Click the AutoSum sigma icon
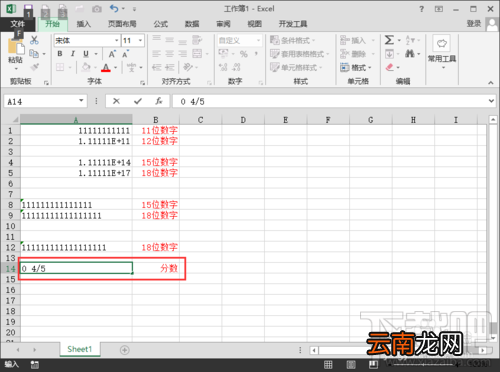This screenshot has height=372, width=500. click(x=389, y=40)
